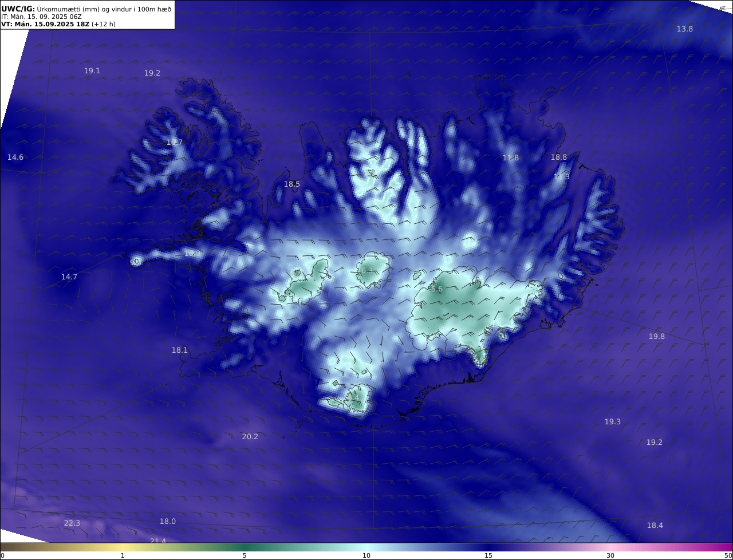Select the 11.8 value in northeast Iceland
This screenshot has height=560, width=733.
(511, 158)
